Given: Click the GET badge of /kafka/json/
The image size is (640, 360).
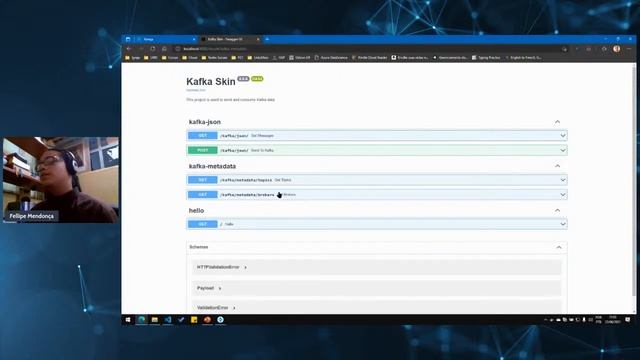Looking at the screenshot, I should tap(202, 136).
